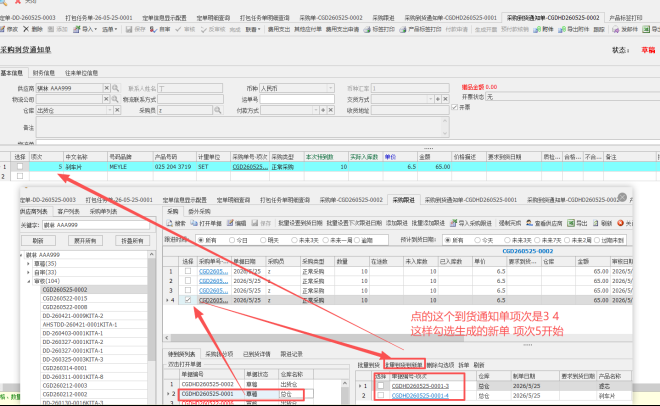Click X icon beside 交货方式 field
Image resolution: width=660 pixels, height=406 pixels.
445,99
